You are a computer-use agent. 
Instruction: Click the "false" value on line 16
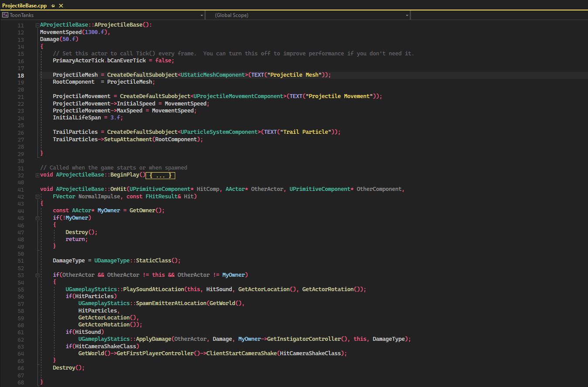pyautogui.click(x=163, y=61)
